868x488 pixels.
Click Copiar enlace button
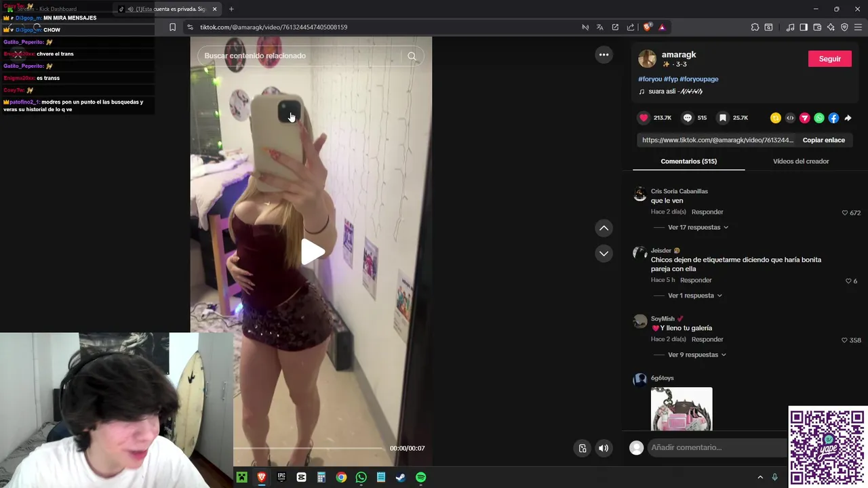coord(823,140)
